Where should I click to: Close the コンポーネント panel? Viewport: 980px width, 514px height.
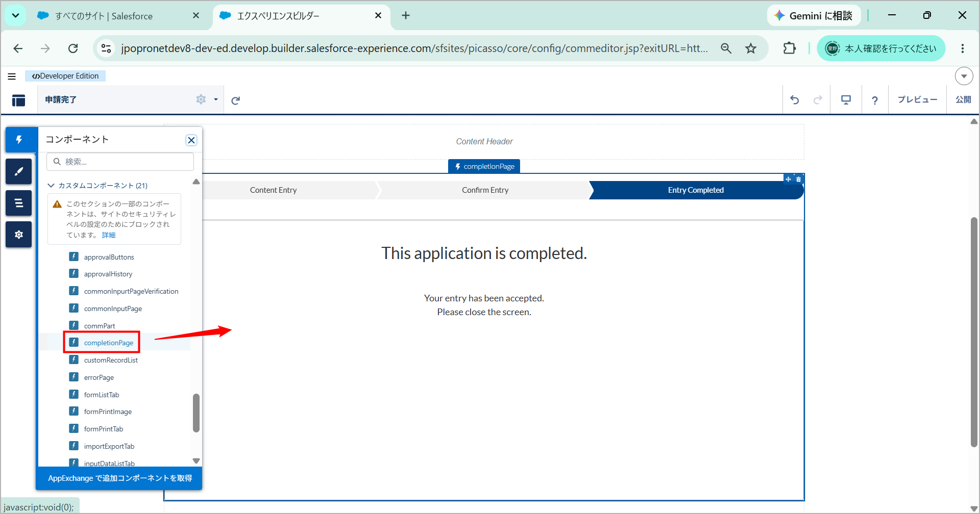pyautogui.click(x=191, y=140)
